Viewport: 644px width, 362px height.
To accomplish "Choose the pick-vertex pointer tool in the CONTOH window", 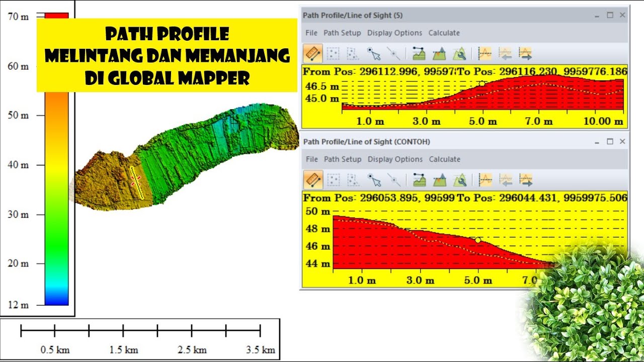I will point(374,180).
